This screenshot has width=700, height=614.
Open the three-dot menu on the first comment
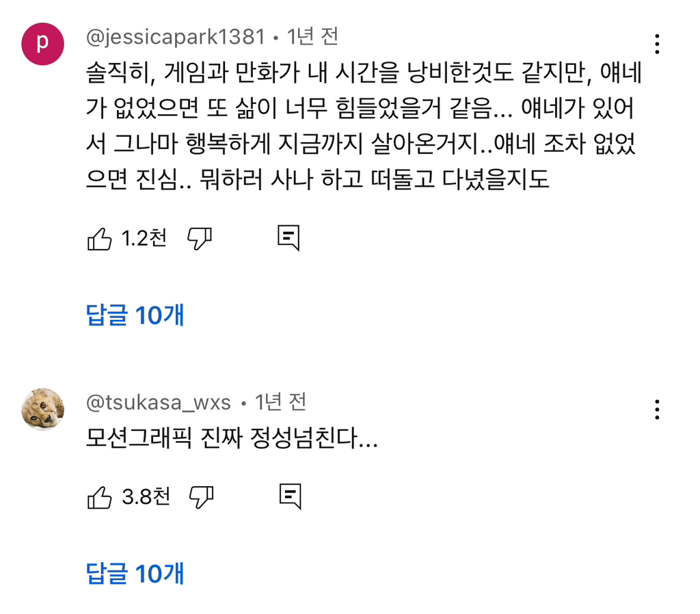(657, 42)
